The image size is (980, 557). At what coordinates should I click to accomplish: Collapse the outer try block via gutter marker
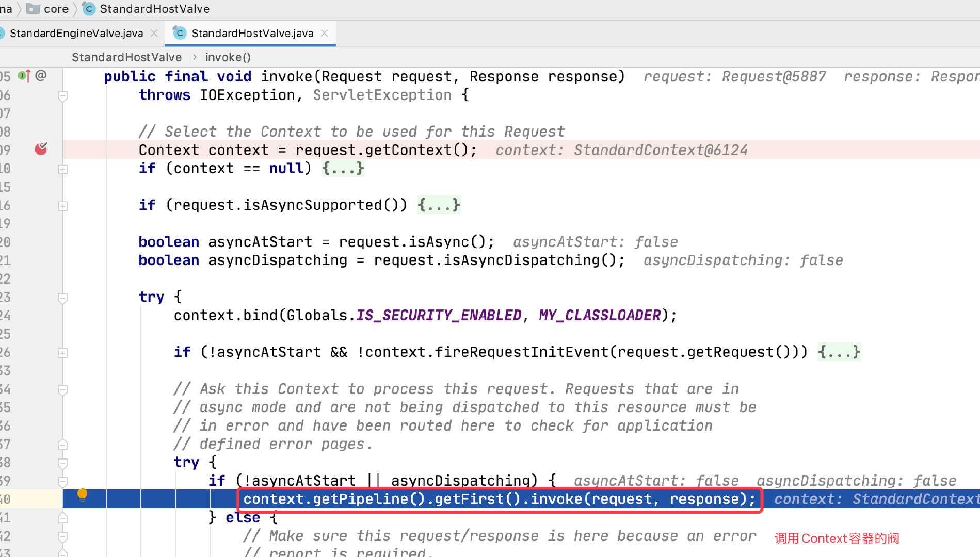point(62,298)
